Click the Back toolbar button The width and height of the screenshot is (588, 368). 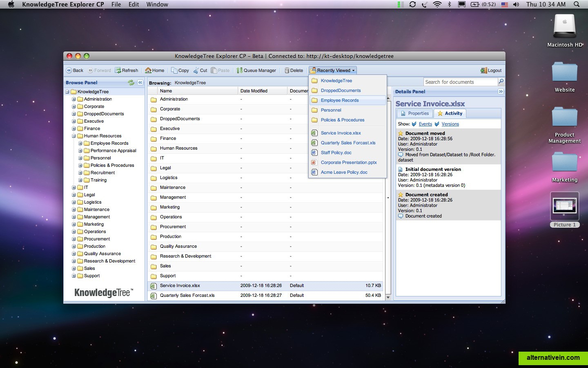[75, 70]
